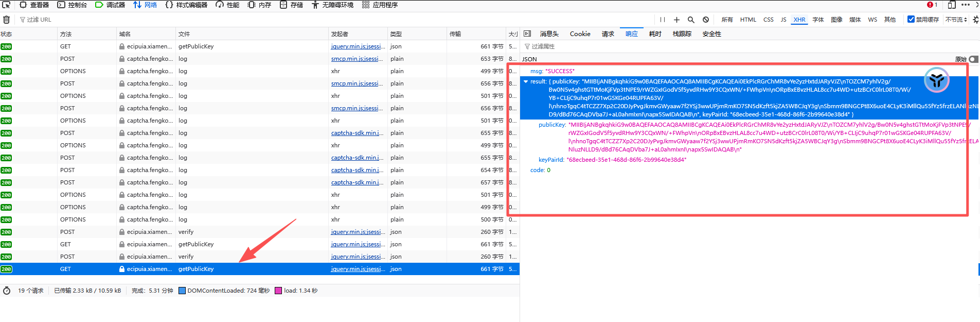This screenshot has width=980, height=322.
Task: Filter requests by 其他 (Other)
Action: (x=890, y=20)
